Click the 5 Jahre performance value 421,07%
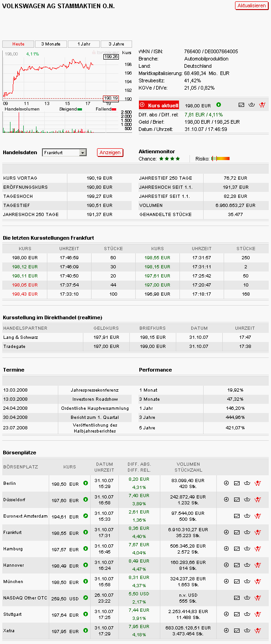The image size is (271, 644). click(235, 428)
